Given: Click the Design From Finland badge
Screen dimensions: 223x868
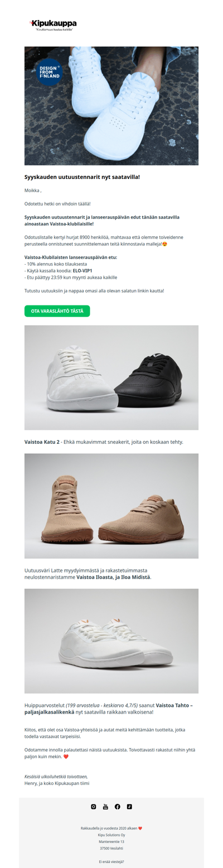Looking at the screenshot, I should coord(50,71).
